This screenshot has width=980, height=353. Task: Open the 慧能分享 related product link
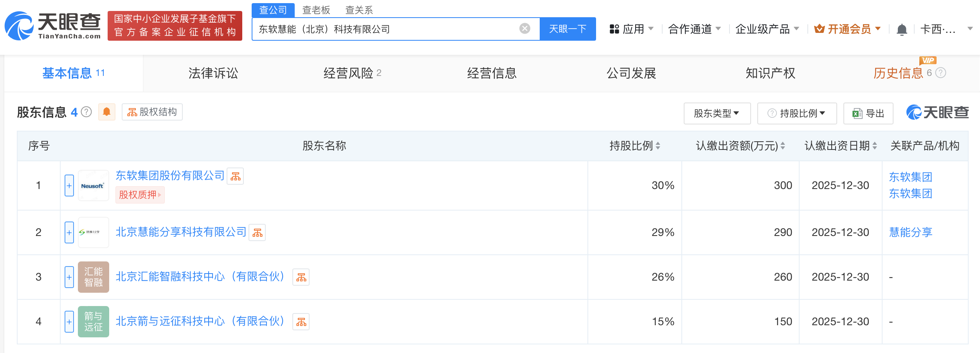911,232
